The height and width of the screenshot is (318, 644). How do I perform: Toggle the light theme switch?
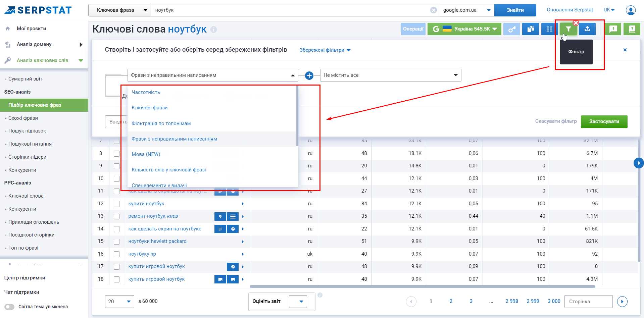click(9, 307)
